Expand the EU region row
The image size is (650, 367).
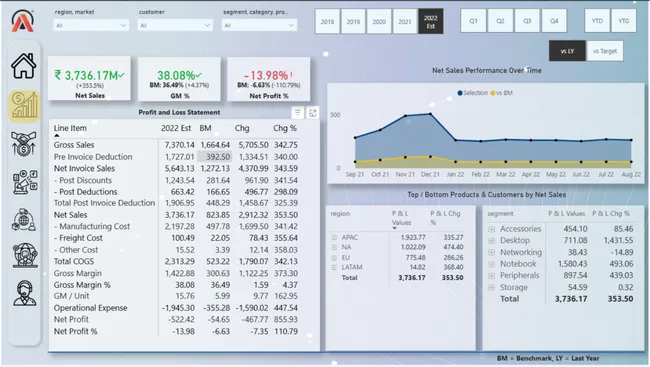click(334, 258)
